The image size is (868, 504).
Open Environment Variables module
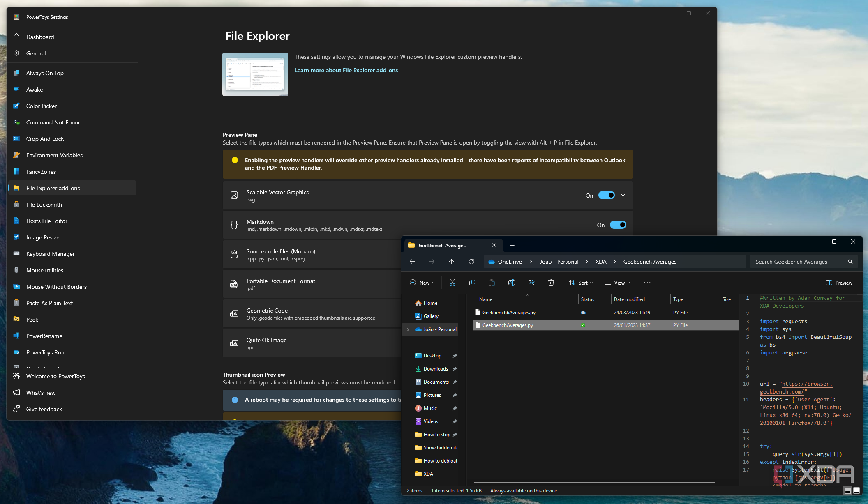coord(72,155)
